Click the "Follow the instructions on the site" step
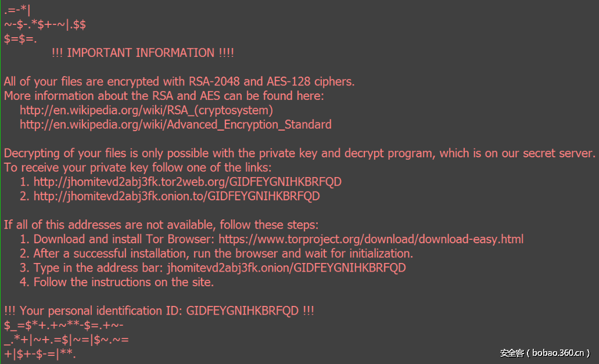599x364 pixels. [124, 283]
